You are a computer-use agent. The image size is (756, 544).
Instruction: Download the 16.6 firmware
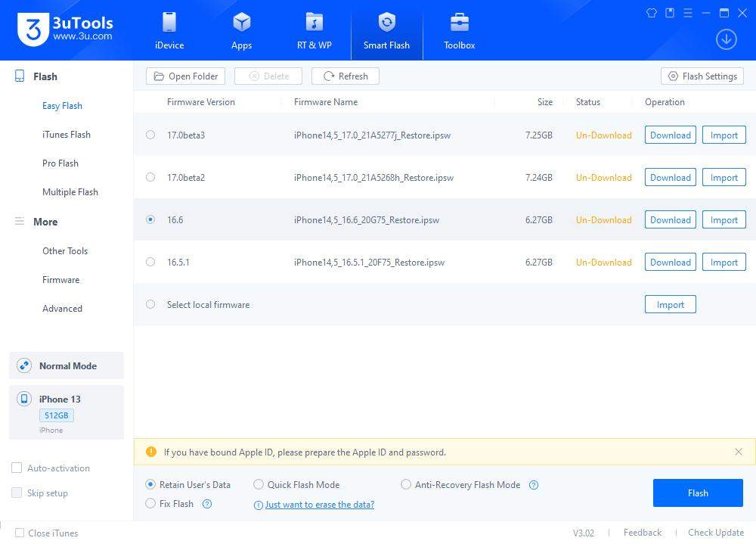(670, 220)
